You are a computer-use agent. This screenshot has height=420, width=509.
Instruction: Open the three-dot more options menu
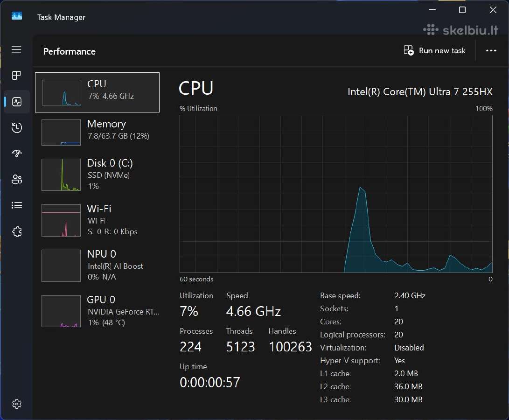tap(491, 51)
